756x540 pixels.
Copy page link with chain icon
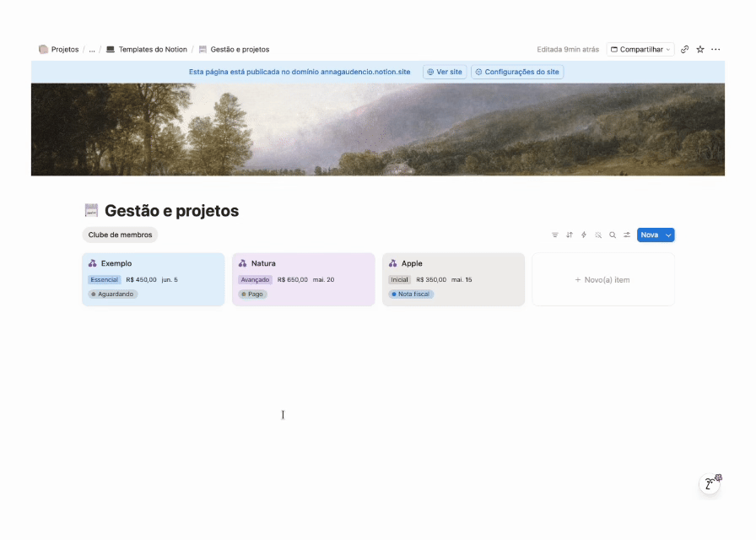click(684, 49)
